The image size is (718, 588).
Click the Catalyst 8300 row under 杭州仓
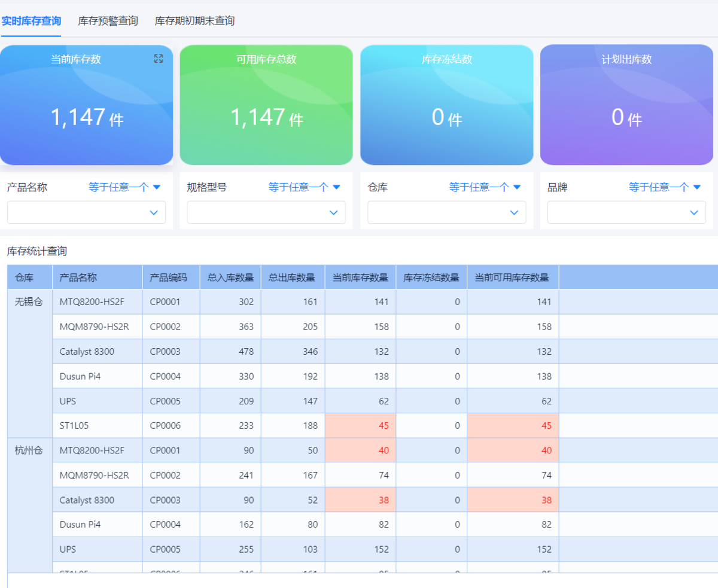tap(87, 500)
